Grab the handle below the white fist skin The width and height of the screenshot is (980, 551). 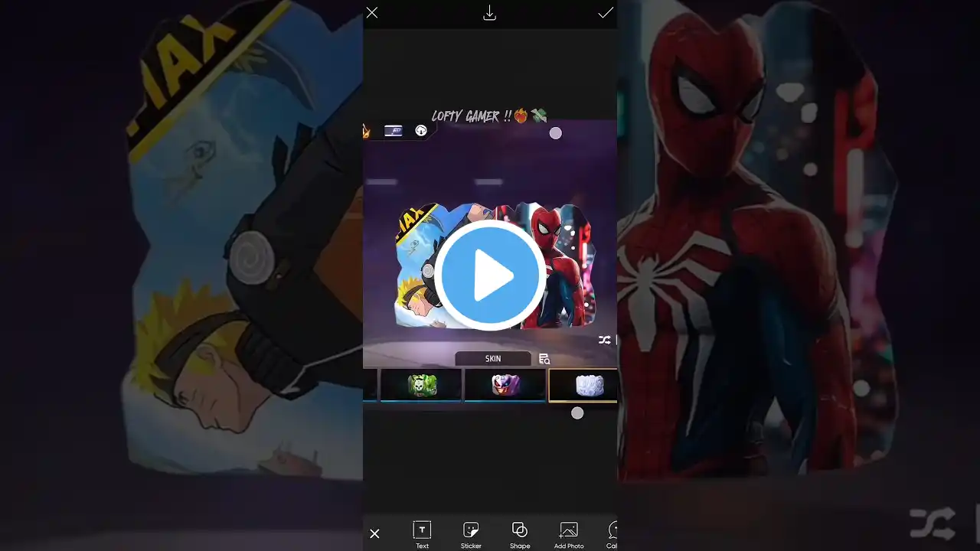pyautogui.click(x=577, y=413)
